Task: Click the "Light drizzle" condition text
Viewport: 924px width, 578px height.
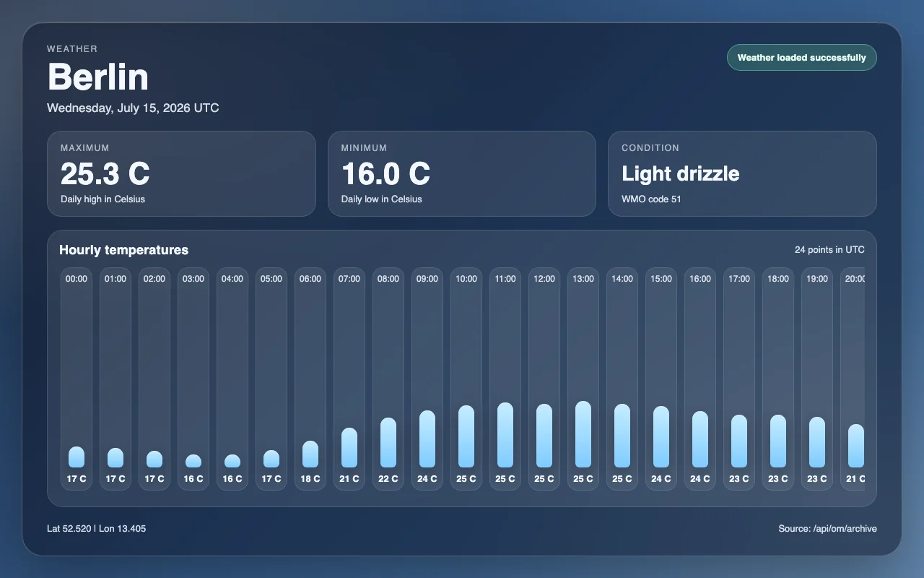Action: 681,173
